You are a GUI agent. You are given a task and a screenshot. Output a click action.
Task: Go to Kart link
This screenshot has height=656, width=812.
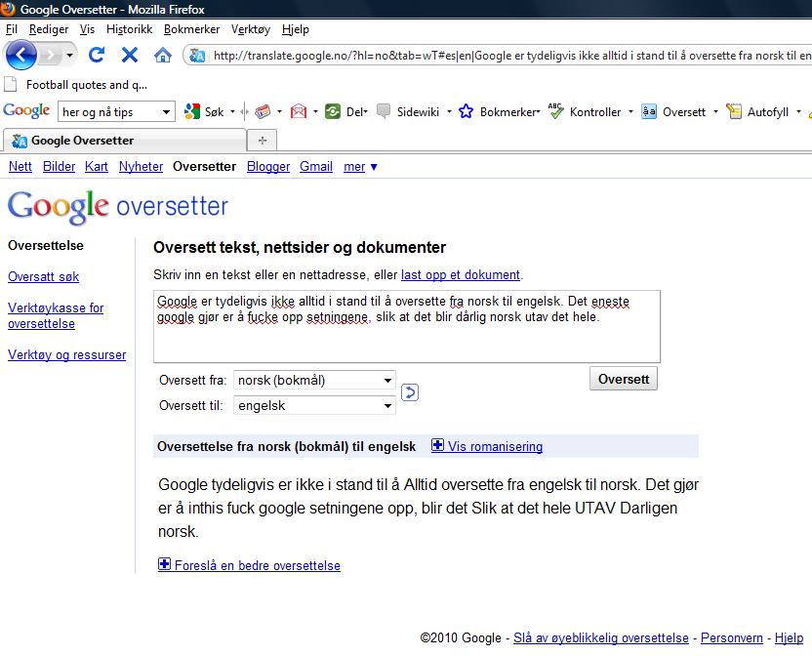pos(97,166)
